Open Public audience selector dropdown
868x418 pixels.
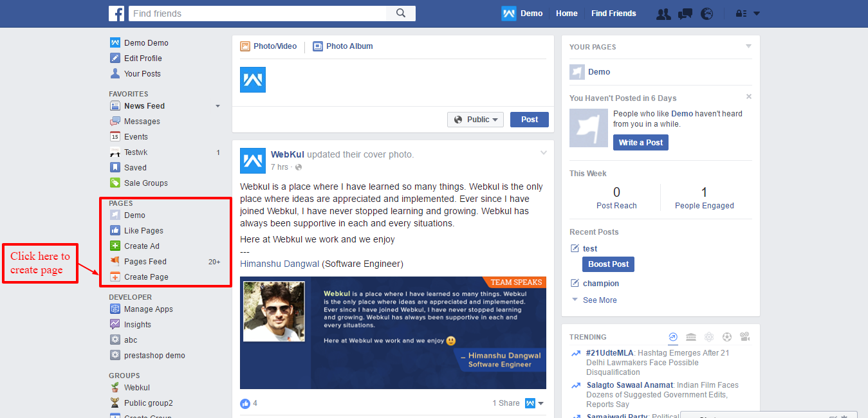tap(476, 120)
